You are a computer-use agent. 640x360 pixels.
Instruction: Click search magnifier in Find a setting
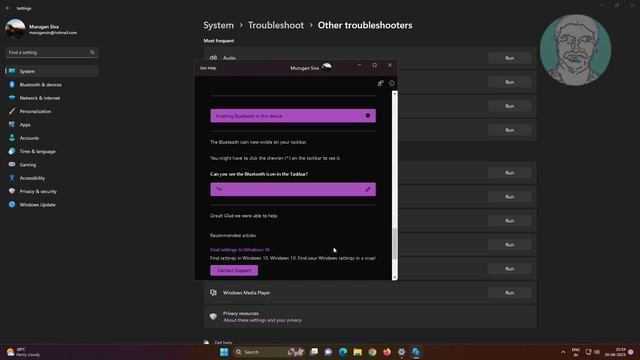click(x=92, y=53)
